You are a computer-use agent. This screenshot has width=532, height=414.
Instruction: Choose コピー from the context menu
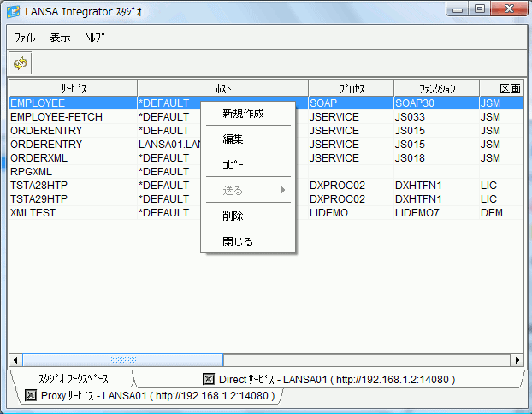pyautogui.click(x=248, y=164)
